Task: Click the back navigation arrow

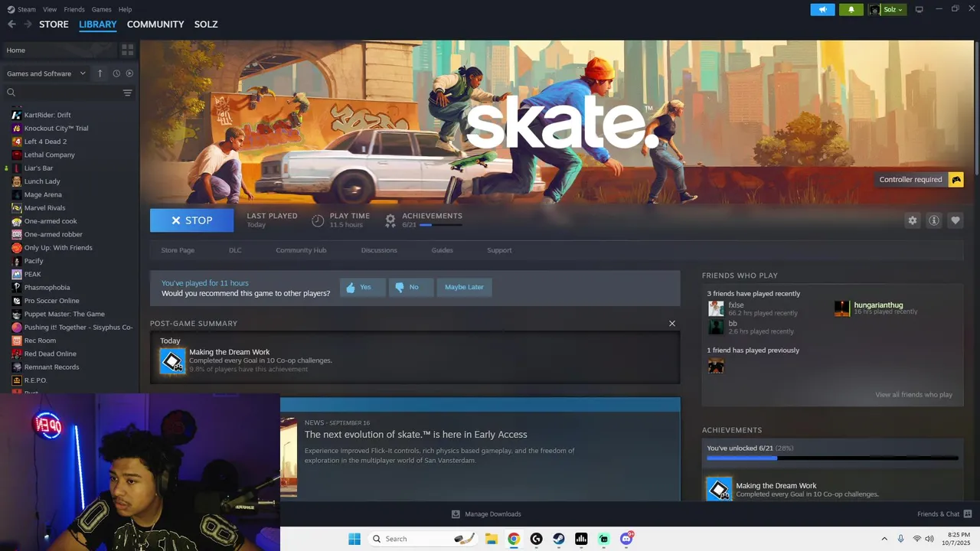Action: coord(11,24)
